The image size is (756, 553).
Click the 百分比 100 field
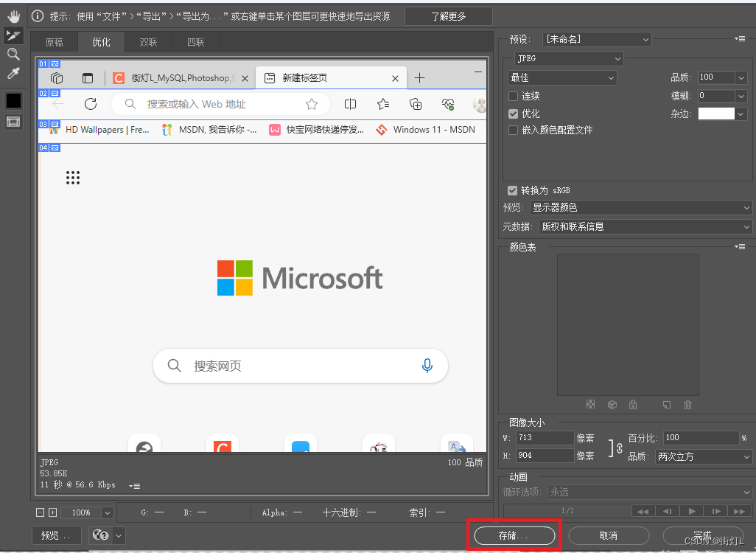coord(701,438)
